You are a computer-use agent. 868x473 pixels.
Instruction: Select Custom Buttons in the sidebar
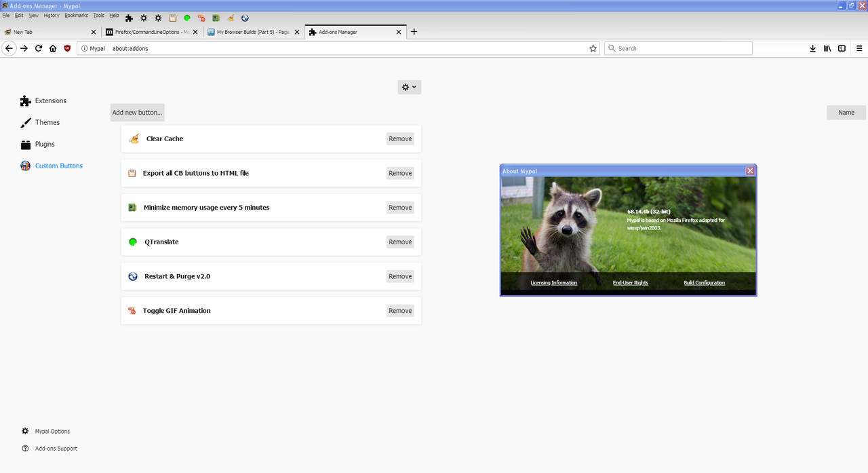tap(52, 166)
